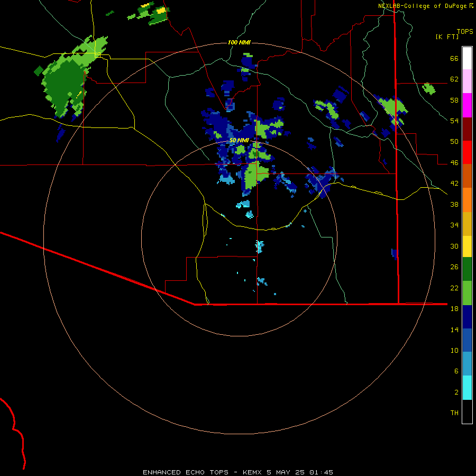Viewport: 476px width, 476px height.
Task: Pick the light blue legend swatch
Action: click(467, 364)
